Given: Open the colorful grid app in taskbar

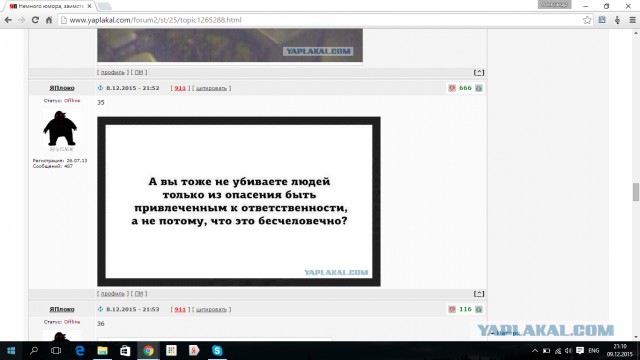Looking at the screenshot, I should click(171, 351).
